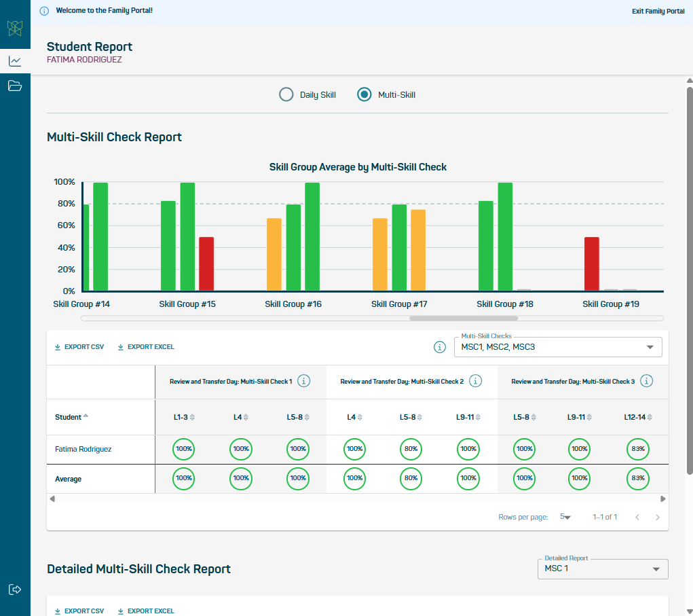Open the folder icon in sidebar
Image resolution: width=693 pixels, height=616 pixels.
tap(15, 86)
